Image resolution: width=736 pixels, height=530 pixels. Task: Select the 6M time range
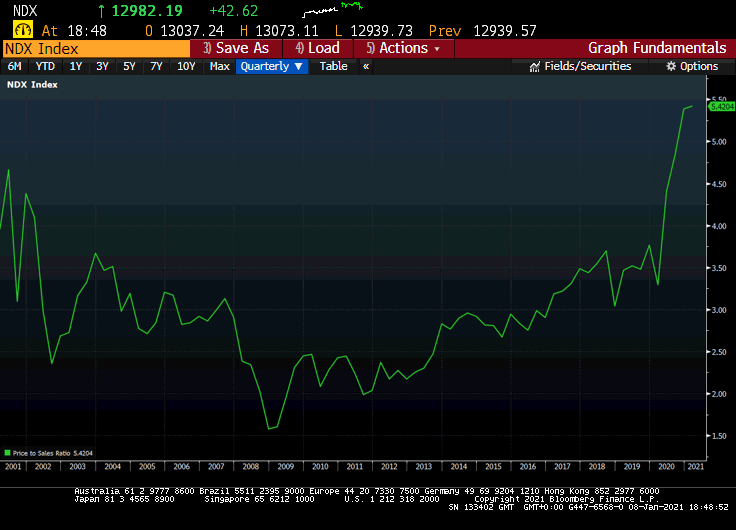(x=15, y=66)
